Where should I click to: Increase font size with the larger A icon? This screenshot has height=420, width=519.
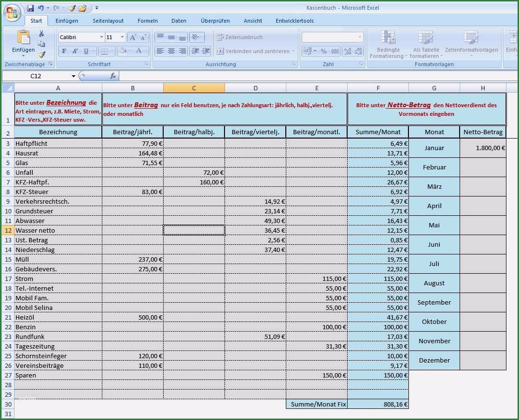tap(133, 37)
